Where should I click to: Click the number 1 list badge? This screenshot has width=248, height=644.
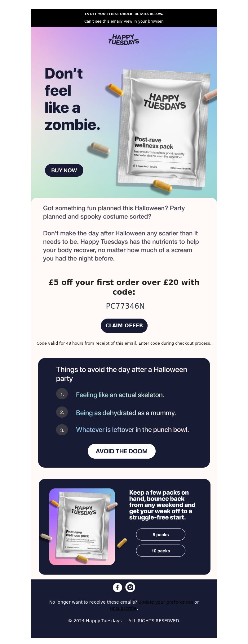click(x=62, y=394)
